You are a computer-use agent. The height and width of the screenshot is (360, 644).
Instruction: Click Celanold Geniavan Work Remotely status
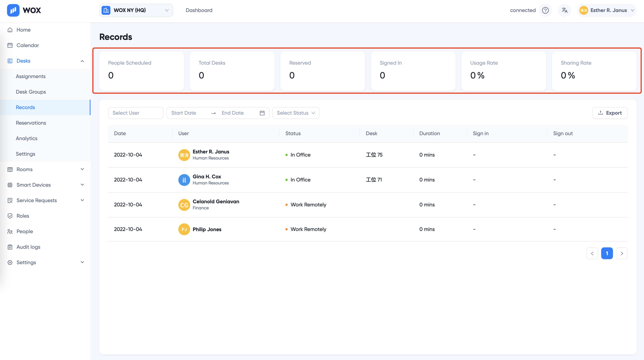click(x=306, y=205)
